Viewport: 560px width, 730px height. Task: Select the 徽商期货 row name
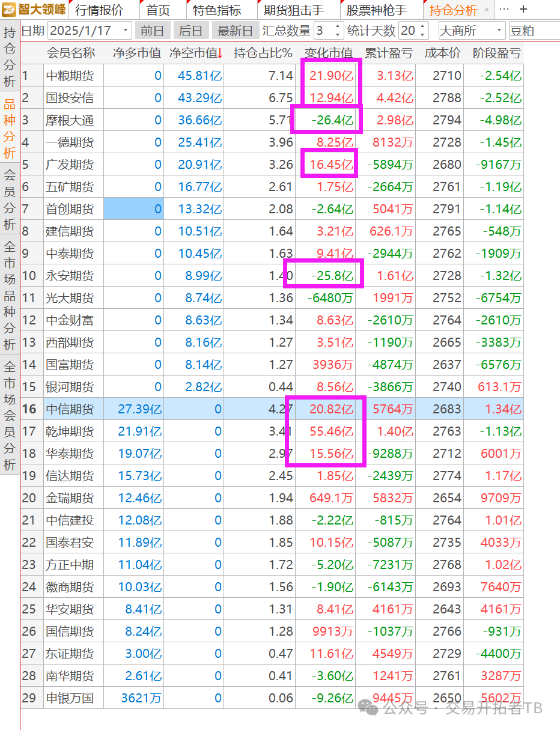[70, 587]
